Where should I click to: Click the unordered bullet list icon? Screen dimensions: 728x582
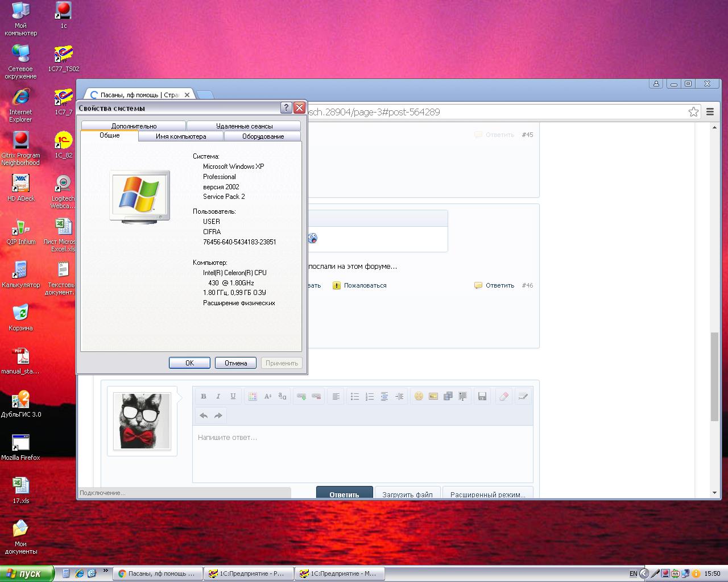[354, 396]
